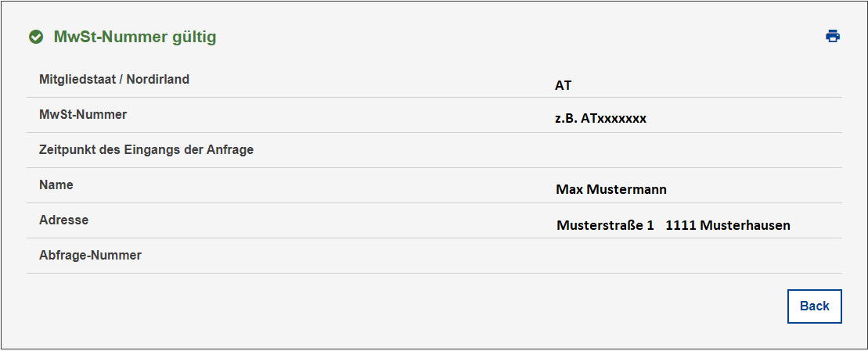Select the 'MwSt-Nummer gültig' heading
Image resolution: width=868 pixels, height=351 pixels.
tap(135, 37)
